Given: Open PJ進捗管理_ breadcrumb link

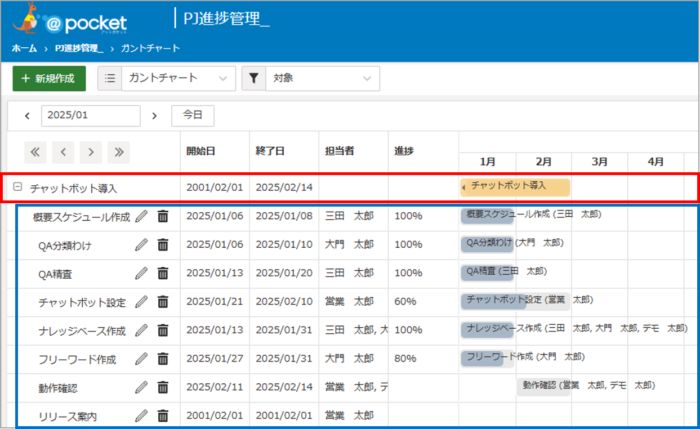Looking at the screenshot, I should point(79,48).
